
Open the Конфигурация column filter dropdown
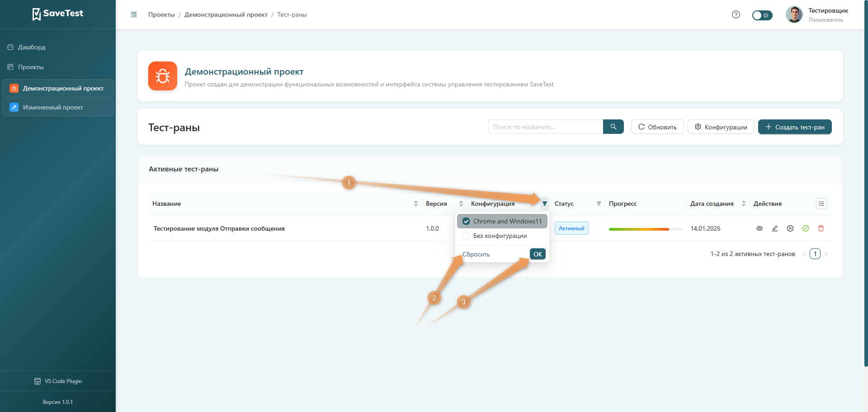tap(545, 204)
